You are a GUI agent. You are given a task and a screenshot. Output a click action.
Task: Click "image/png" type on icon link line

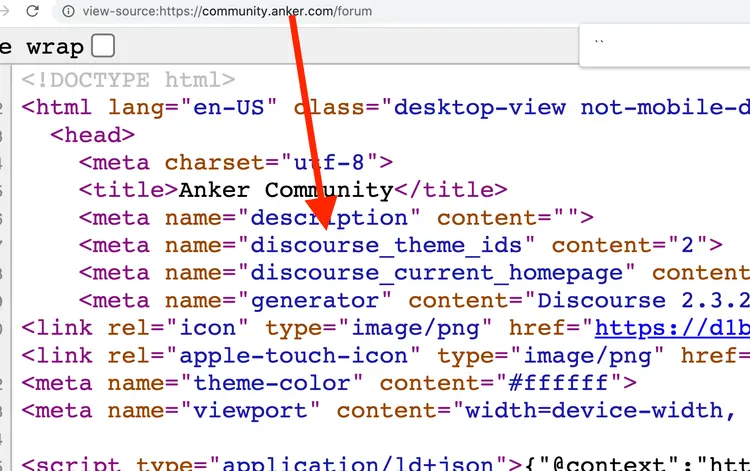pyautogui.click(x=415, y=328)
